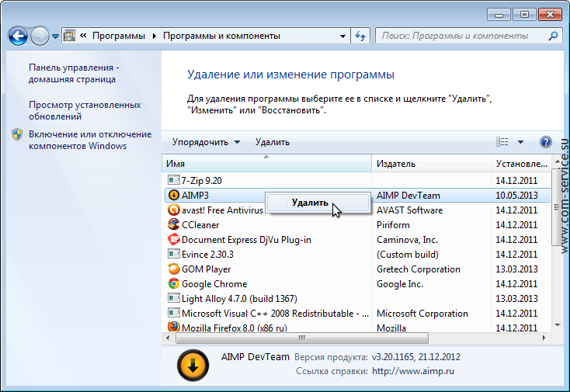Open the view options dropdown arrow
The height and width of the screenshot is (392, 570).
coord(520,142)
